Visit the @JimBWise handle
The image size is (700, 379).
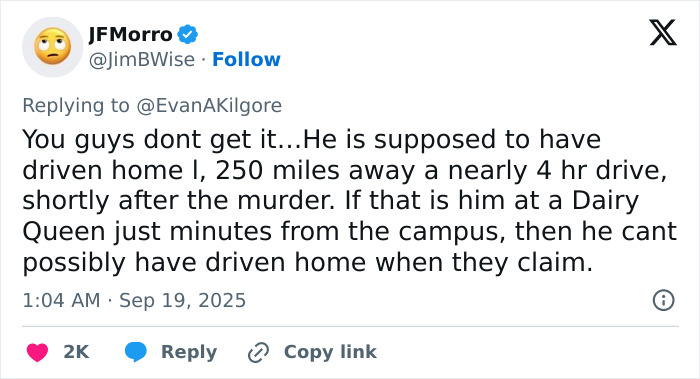pyautogui.click(x=142, y=59)
